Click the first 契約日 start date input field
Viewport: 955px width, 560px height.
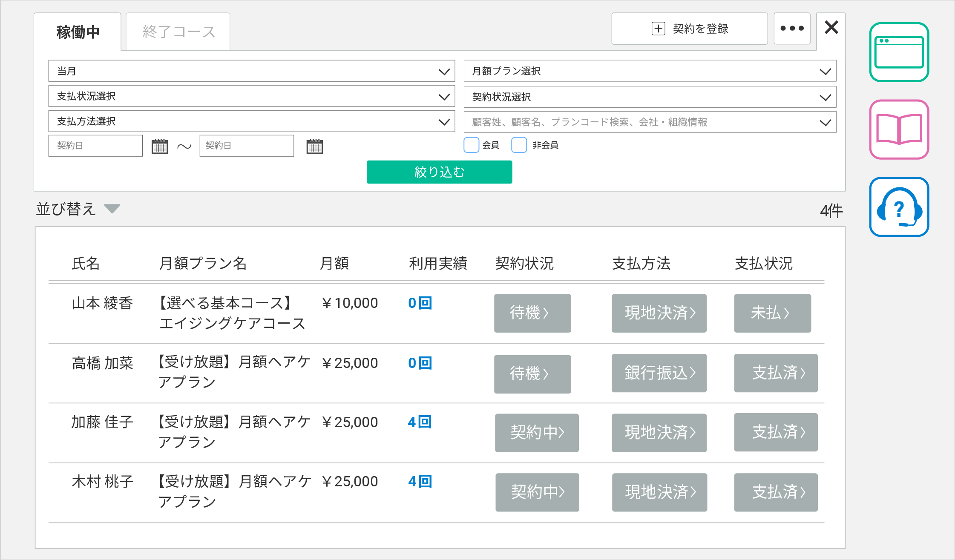tap(95, 146)
